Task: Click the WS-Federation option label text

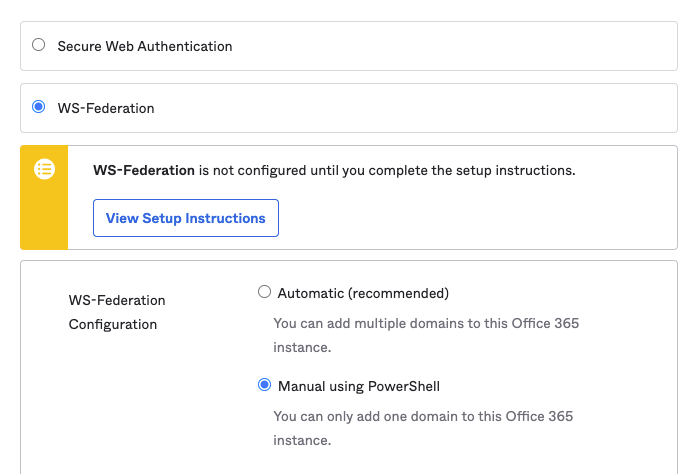Action: (105, 108)
